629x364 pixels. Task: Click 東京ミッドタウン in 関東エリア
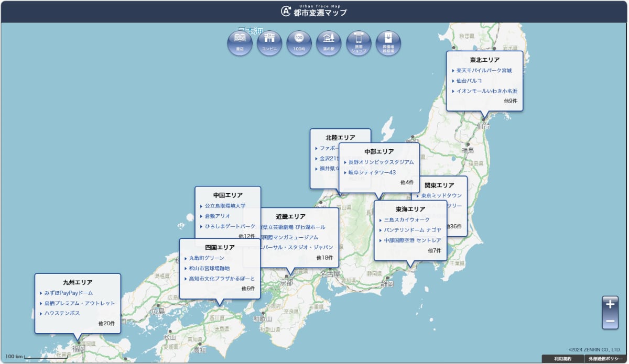(441, 195)
